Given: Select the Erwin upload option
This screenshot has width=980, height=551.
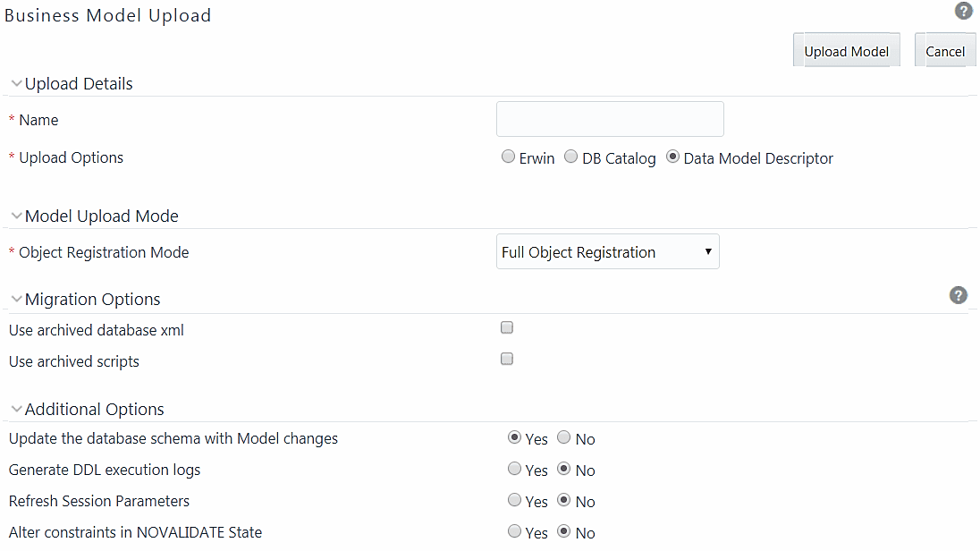Looking at the screenshot, I should (508, 157).
